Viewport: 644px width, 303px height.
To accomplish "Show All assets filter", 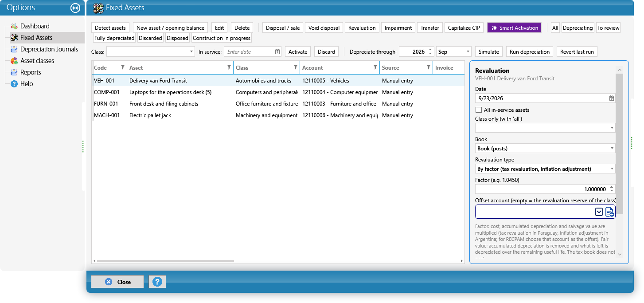I will coord(555,28).
